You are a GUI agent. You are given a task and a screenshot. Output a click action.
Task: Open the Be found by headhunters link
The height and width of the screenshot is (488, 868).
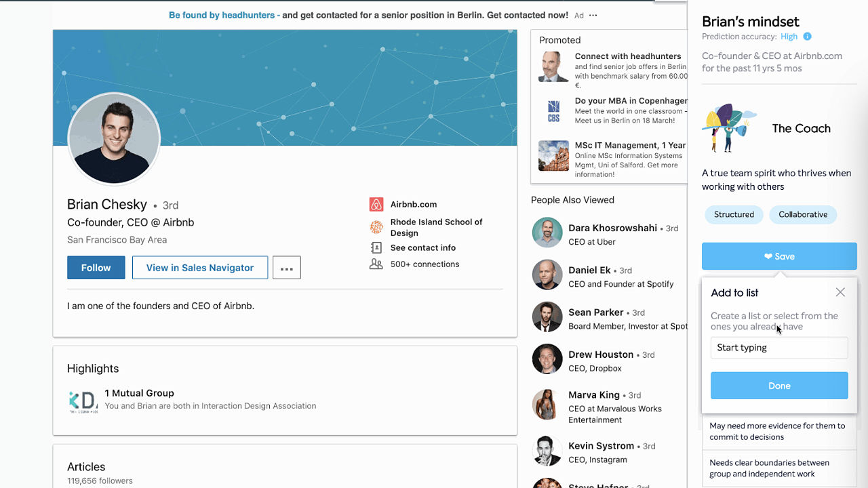221,14
